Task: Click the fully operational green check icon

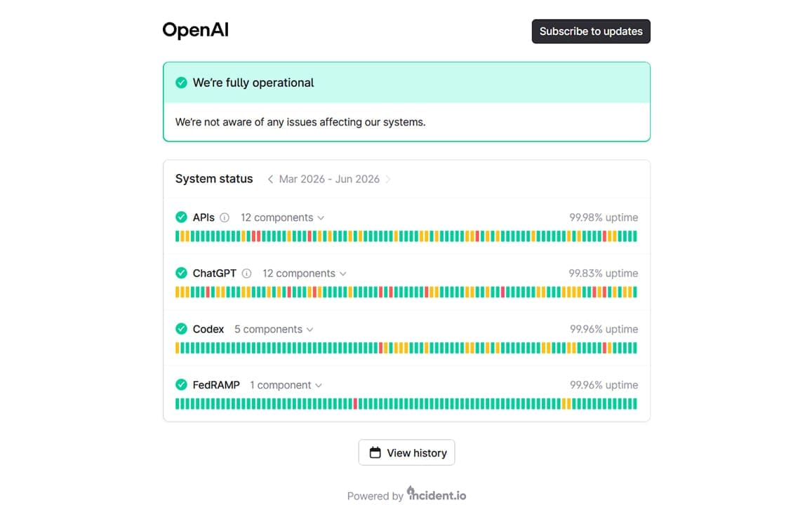Action: (x=181, y=82)
